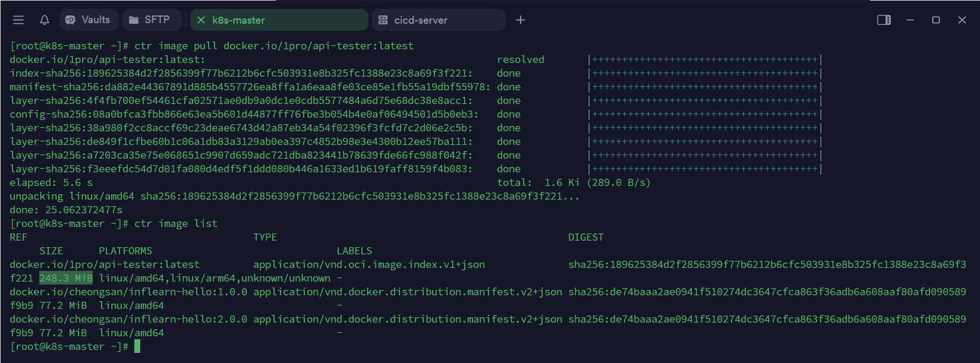
Task: Open the notifications bell
Action: click(x=45, y=20)
